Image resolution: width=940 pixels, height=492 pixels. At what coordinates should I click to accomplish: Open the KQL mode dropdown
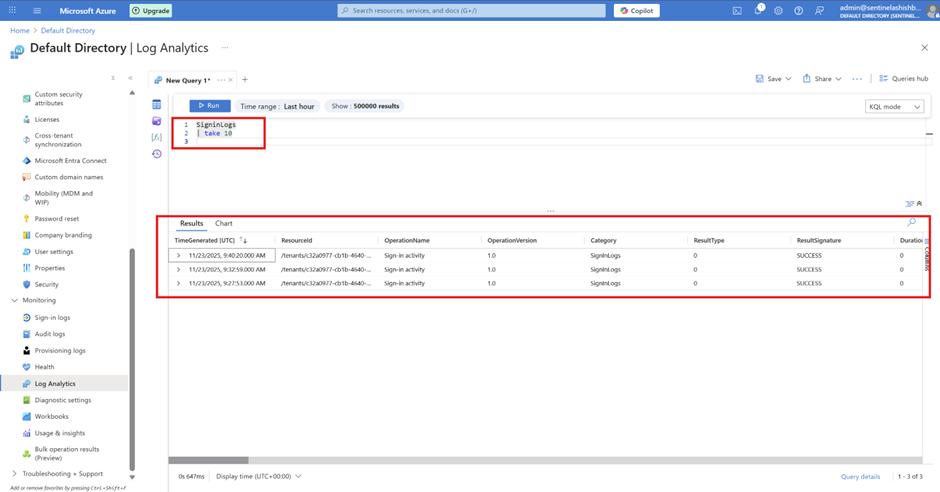click(x=894, y=106)
